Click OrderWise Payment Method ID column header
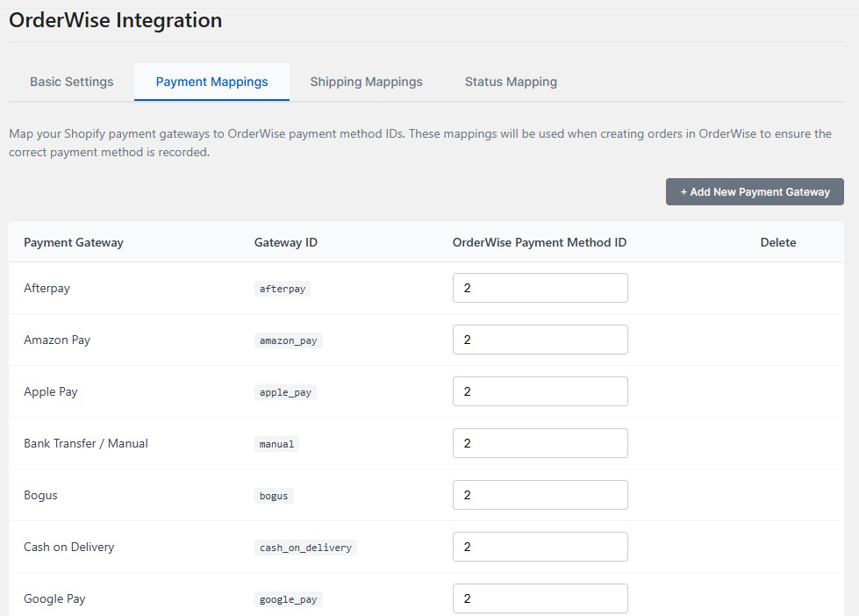The height and width of the screenshot is (616, 859). coord(540,242)
